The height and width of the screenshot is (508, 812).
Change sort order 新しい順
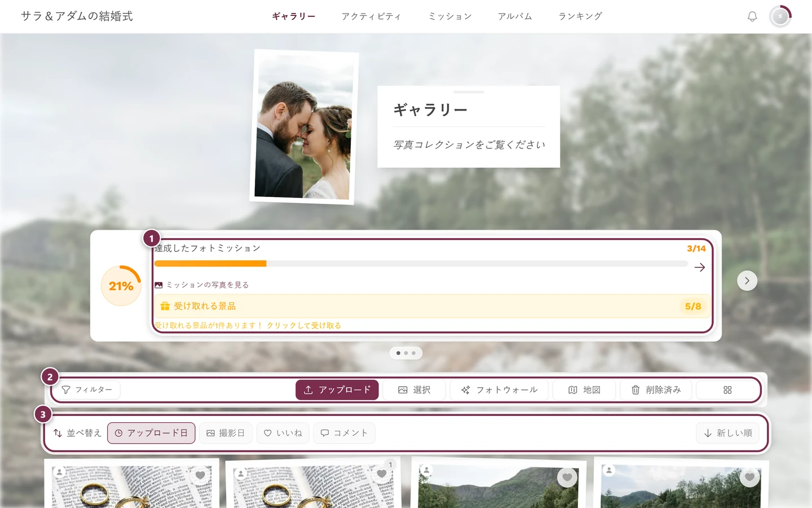pos(728,433)
